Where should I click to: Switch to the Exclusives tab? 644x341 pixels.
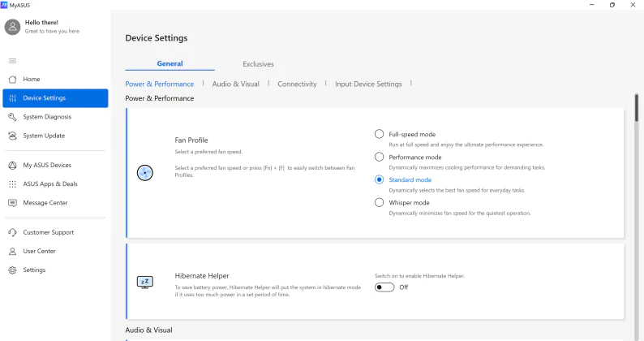(x=258, y=64)
